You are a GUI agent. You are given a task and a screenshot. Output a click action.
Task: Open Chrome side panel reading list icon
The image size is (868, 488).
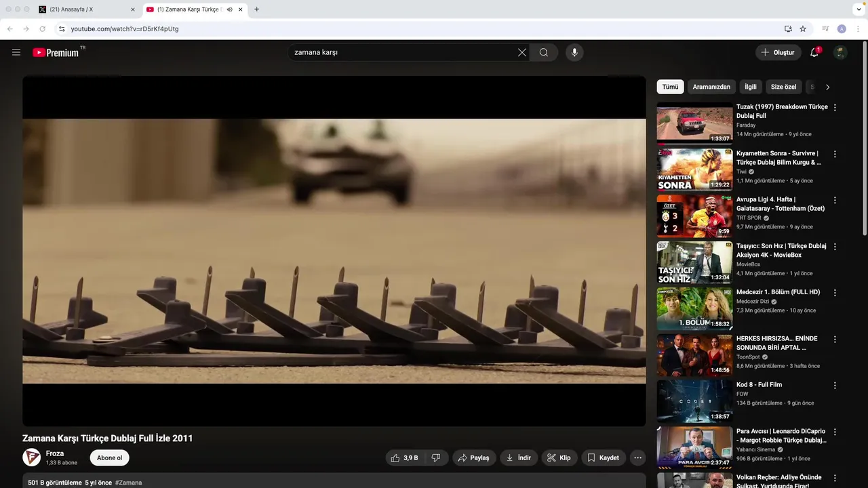point(825,29)
